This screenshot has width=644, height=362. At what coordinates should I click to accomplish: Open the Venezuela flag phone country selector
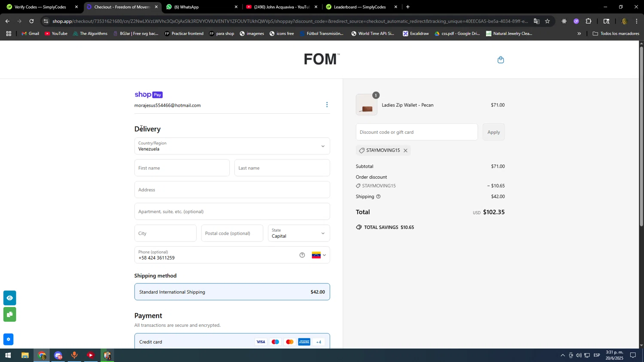click(319, 255)
